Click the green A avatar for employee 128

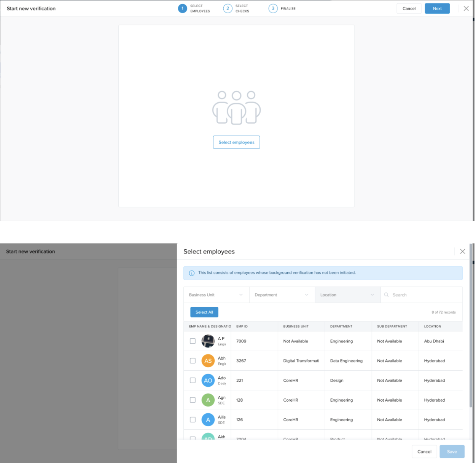[x=208, y=400]
